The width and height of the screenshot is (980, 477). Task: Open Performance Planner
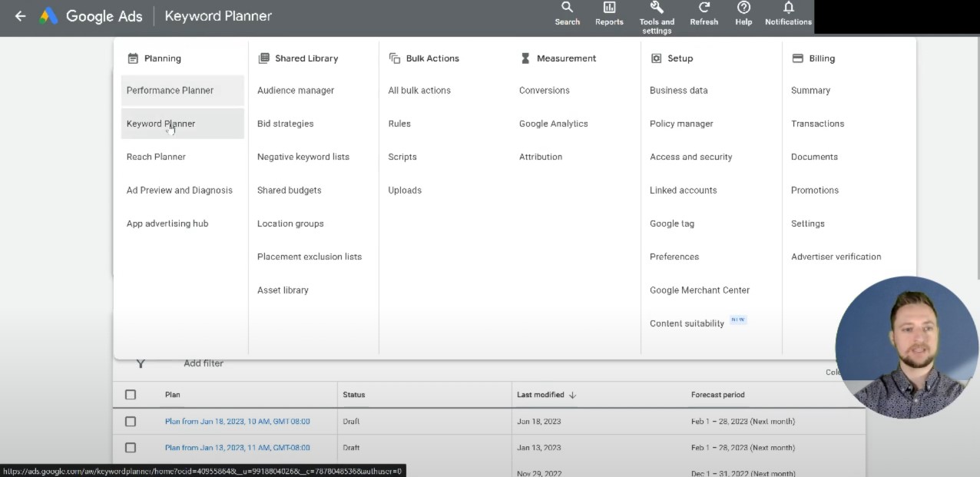(x=183, y=91)
